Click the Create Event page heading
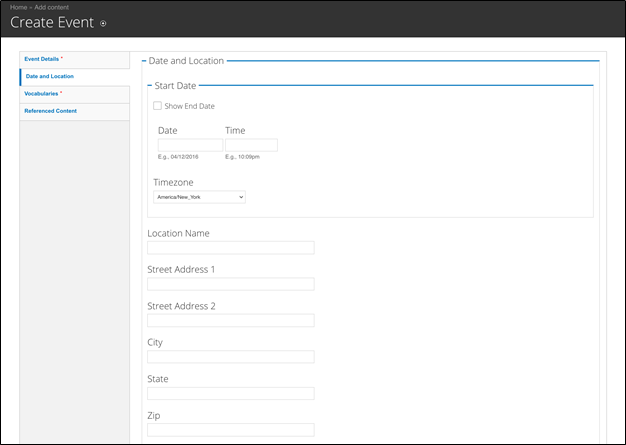Screen dimensions: 626x445 click(x=52, y=23)
